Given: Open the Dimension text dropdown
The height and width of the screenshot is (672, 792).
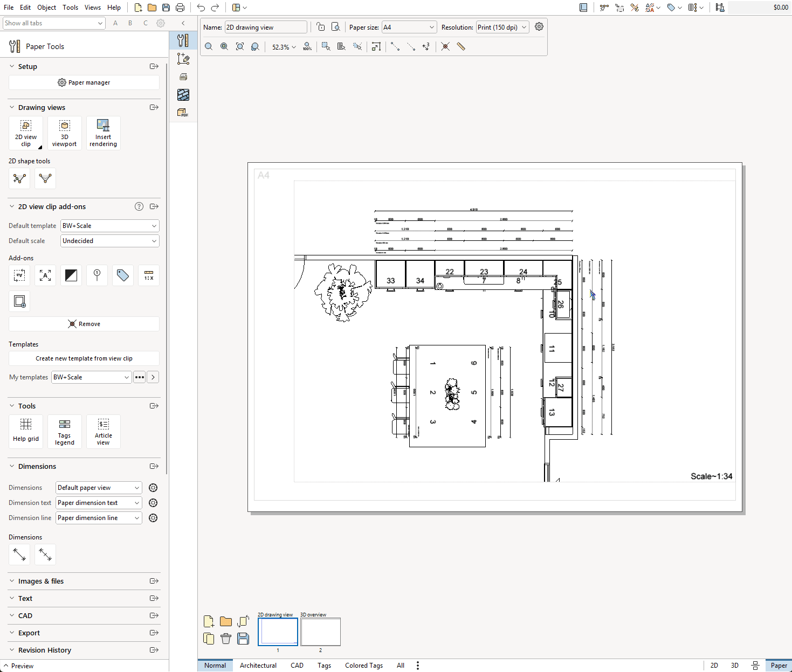Looking at the screenshot, I should coord(99,503).
